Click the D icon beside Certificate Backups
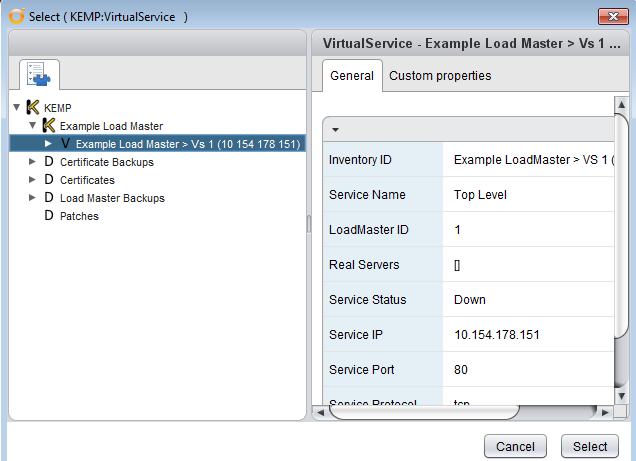 pyautogui.click(x=49, y=162)
